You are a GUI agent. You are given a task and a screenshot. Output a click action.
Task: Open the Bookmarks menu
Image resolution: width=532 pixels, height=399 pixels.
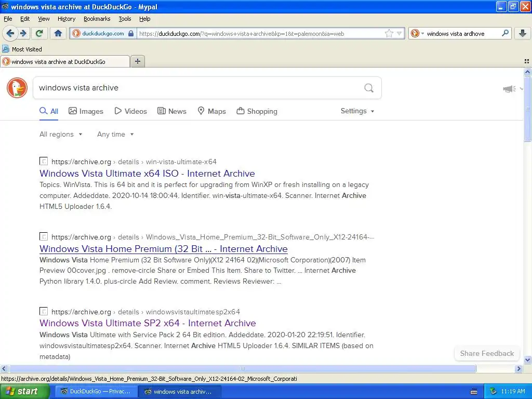97,19
